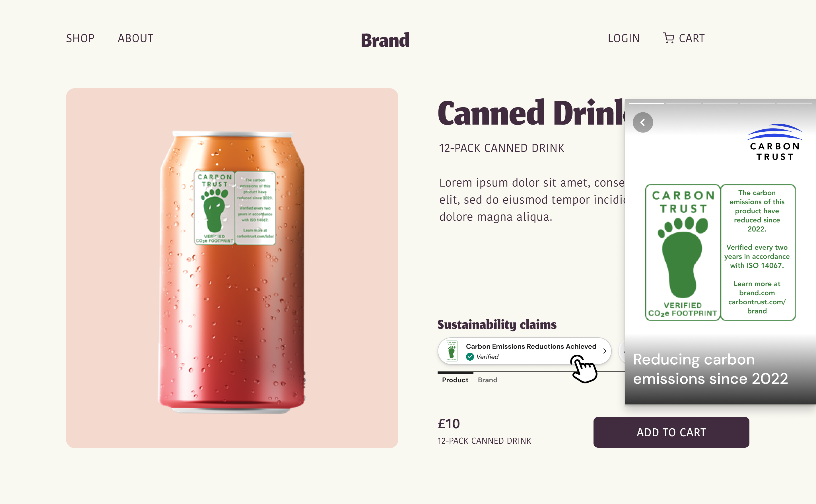The image size is (816, 504).
Task: Click the ADD TO CART button
Action: [671, 432]
